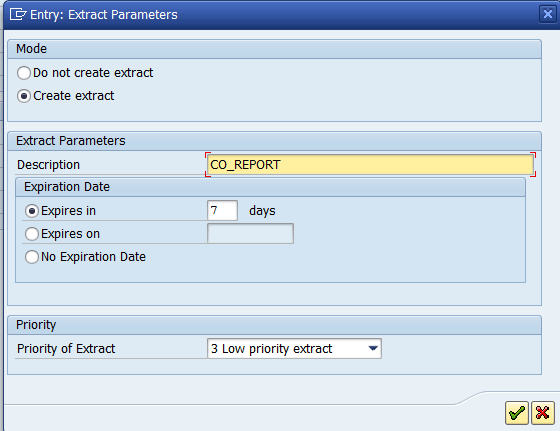The image size is (560, 431).
Task: Select the 'Expires in' radio button
Action: 32,211
